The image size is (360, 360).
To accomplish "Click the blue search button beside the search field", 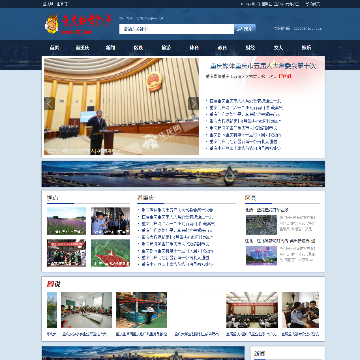I will click(x=245, y=29).
